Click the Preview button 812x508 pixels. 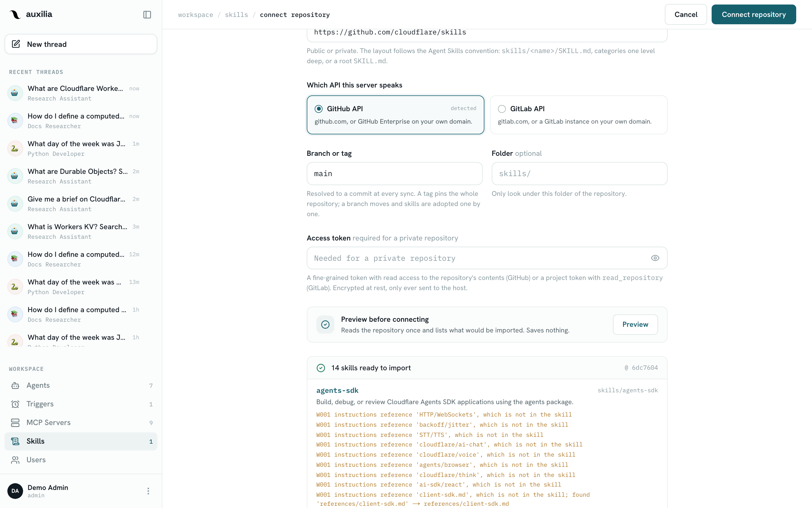(635, 324)
